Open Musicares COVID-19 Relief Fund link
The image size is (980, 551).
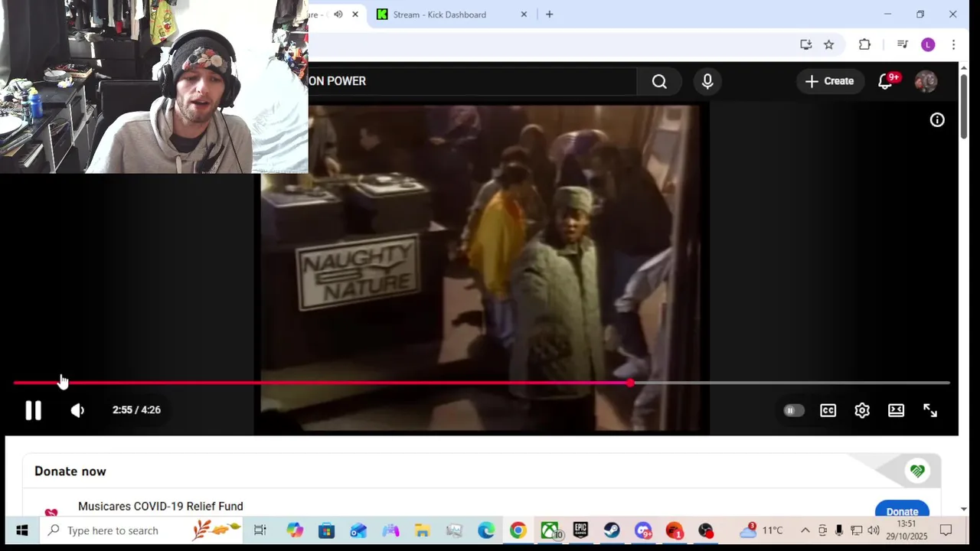coord(161,507)
